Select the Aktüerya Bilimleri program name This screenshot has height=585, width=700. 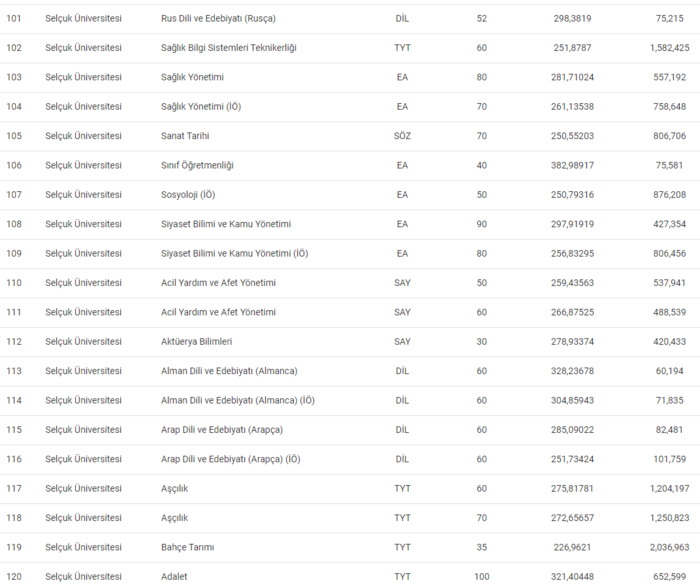tap(197, 341)
